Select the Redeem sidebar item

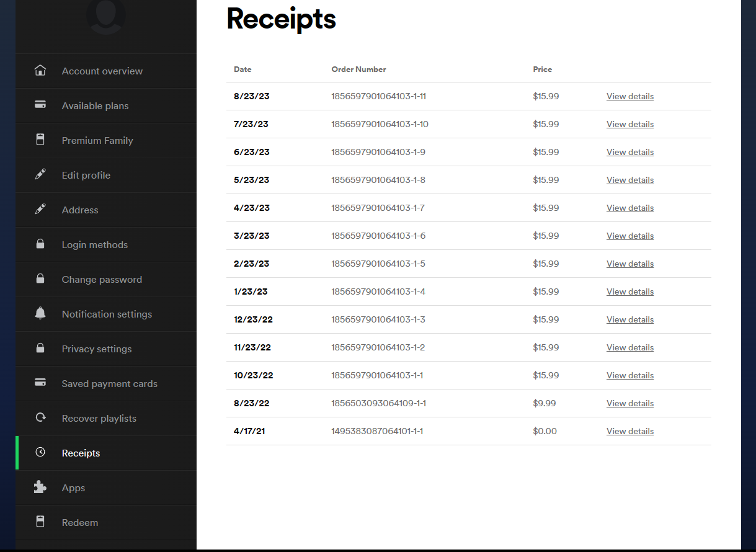point(80,523)
